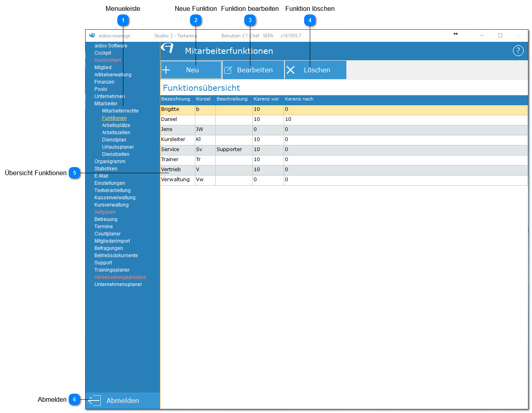Open E-Mail in sidebar
Image resolution: width=532 pixels, height=413 pixels.
click(101, 176)
